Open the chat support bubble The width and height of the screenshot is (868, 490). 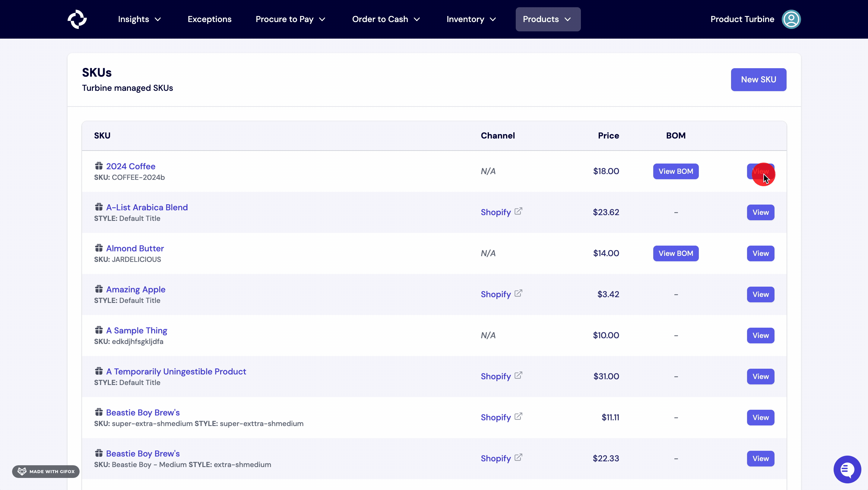847,469
